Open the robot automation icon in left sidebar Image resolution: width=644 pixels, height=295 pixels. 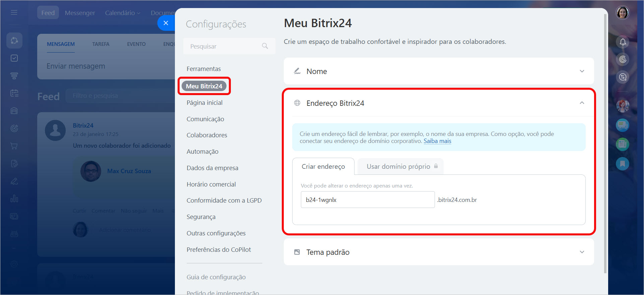[14, 234]
